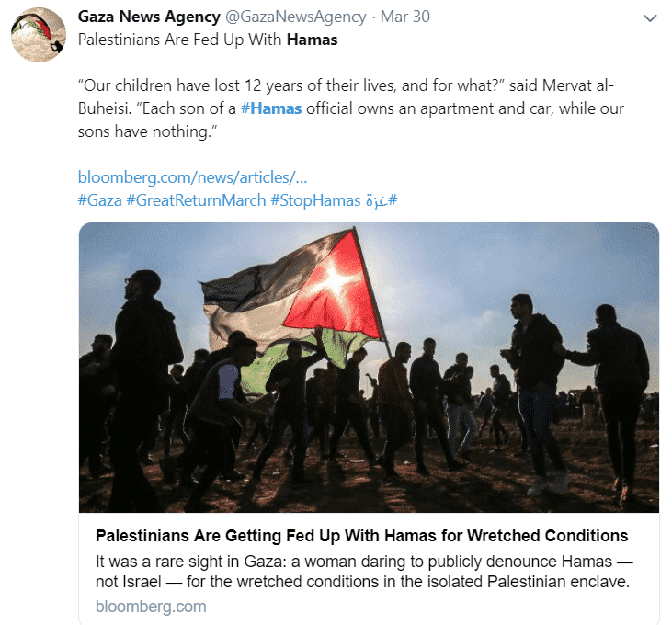Click the 'sons have nothing' tweet line
This screenshot has height=625, width=672.
click(x=147, y=131)
